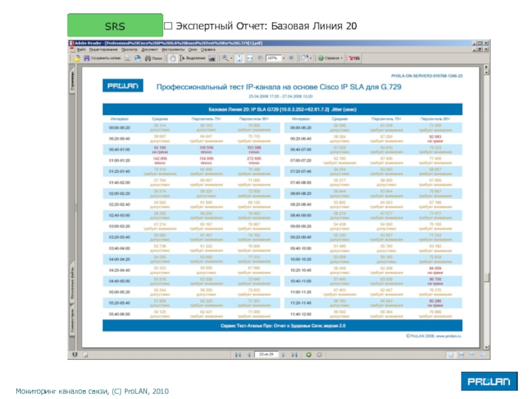Screen dimensions: 532x399
Task: Select the Hand tool
Action: [x=173, y=59]
